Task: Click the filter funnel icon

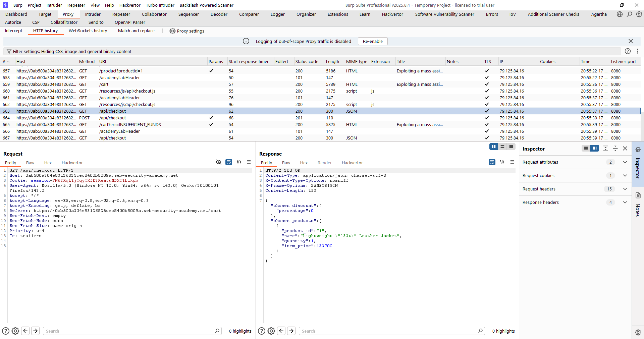Action: tap(9, 51)
